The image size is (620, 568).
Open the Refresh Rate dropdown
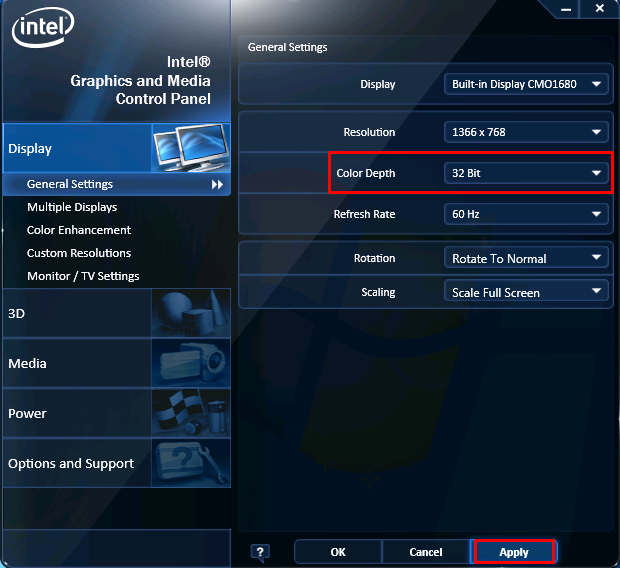pyautogui.click(x=526, y=214)
